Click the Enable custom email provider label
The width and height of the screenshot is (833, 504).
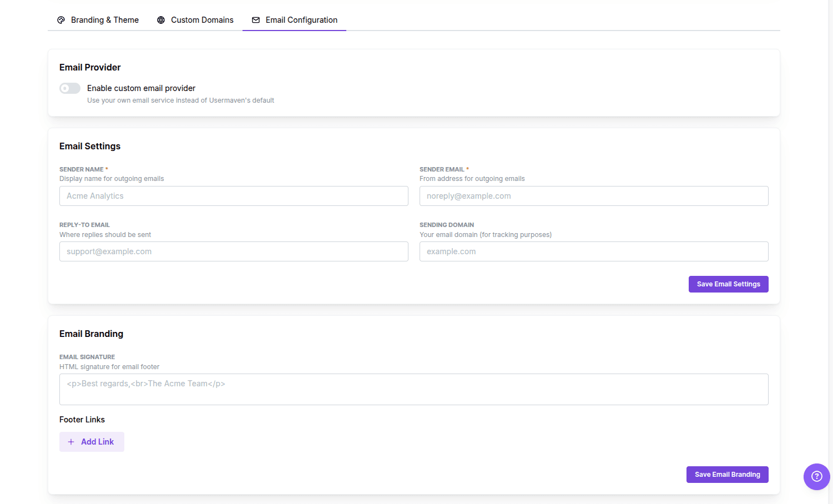pos(141,88)
